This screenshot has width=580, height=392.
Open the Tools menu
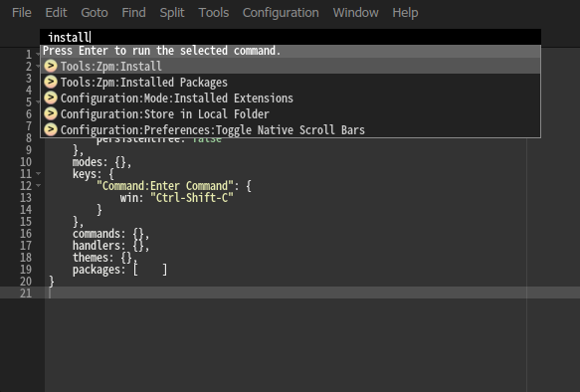click(214, 13)
